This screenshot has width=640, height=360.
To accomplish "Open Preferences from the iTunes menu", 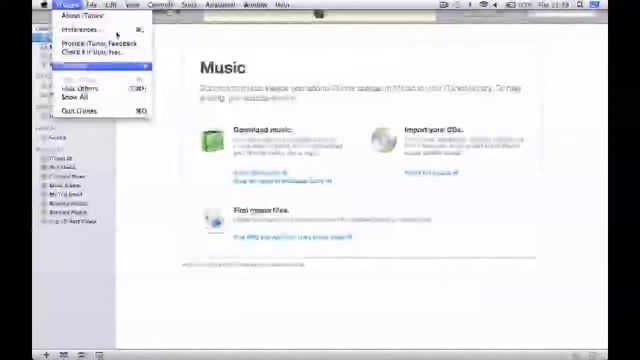I will 102,30.
